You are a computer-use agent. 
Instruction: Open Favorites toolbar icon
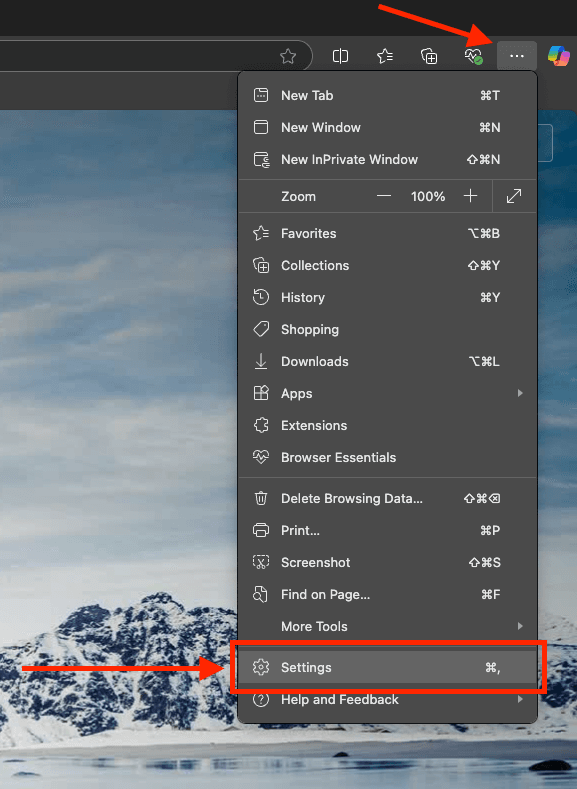tap(385, 56)
